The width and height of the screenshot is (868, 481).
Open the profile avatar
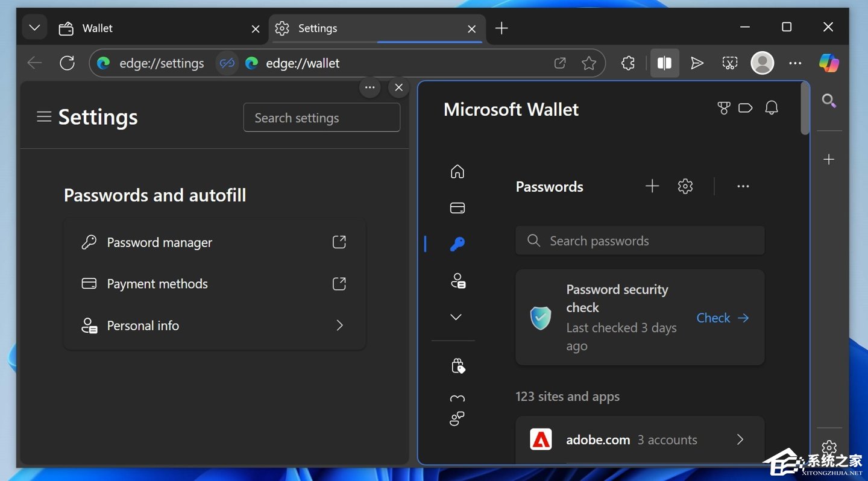tap(763, 63)
